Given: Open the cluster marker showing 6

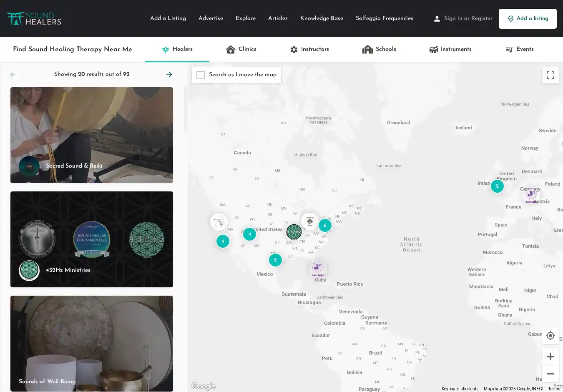Looking at the screenshot, I should point(325,225).
